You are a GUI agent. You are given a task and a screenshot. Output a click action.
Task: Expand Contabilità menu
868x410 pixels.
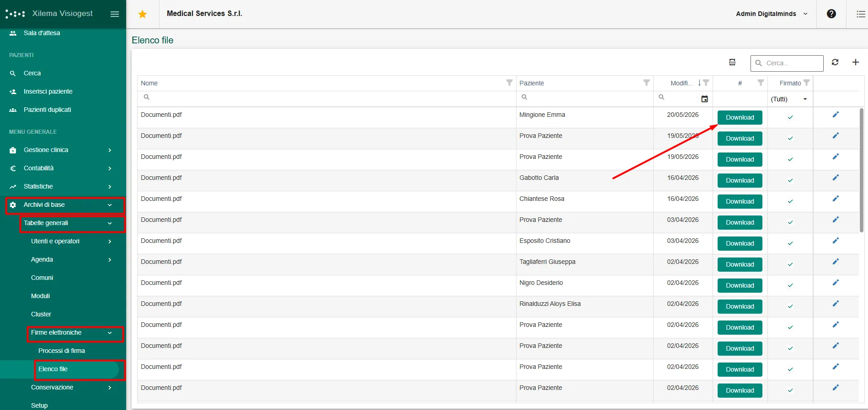tap(63, 168)
